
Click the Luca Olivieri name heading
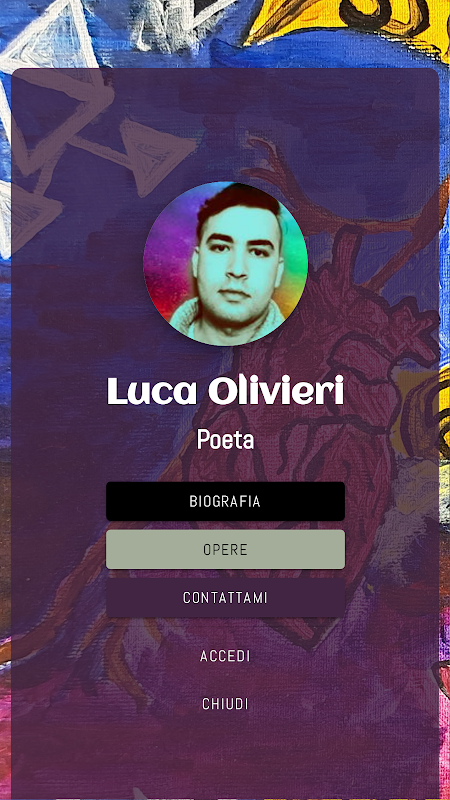tap(226, 391)
